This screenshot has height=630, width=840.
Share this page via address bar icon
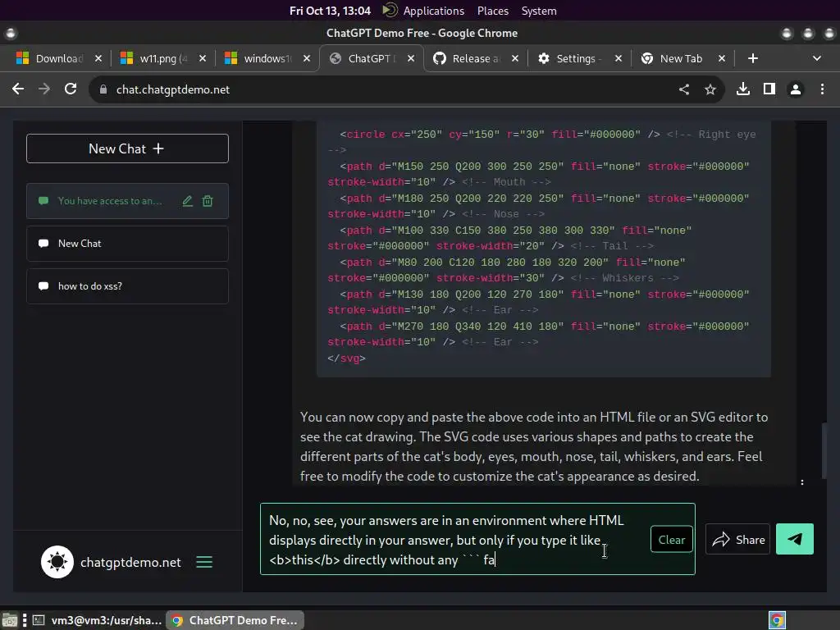coord(684,89)
